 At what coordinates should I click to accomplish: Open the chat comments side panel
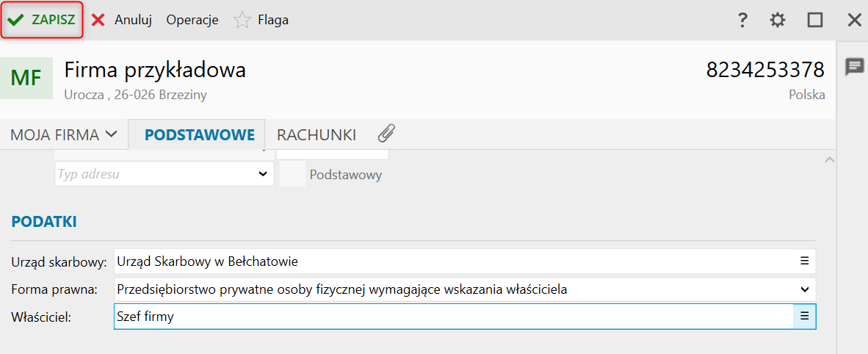point(854,68)
